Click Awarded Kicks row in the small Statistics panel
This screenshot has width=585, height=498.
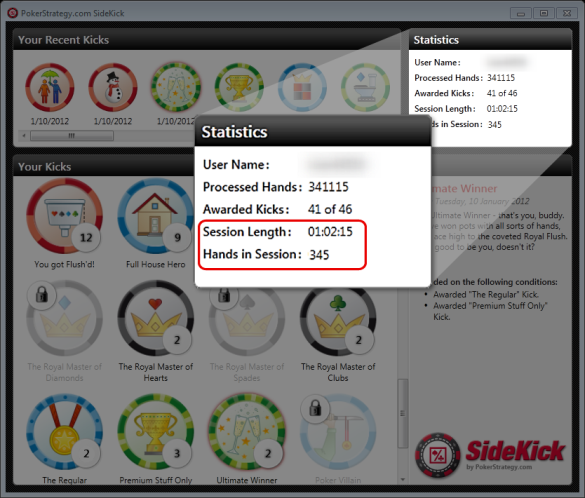pos(466,93)
